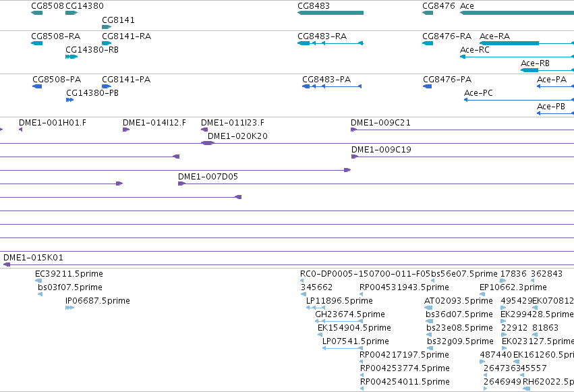574x392 pixels.
Task: Open the 22912 EST feature
Action: (504, 335)
